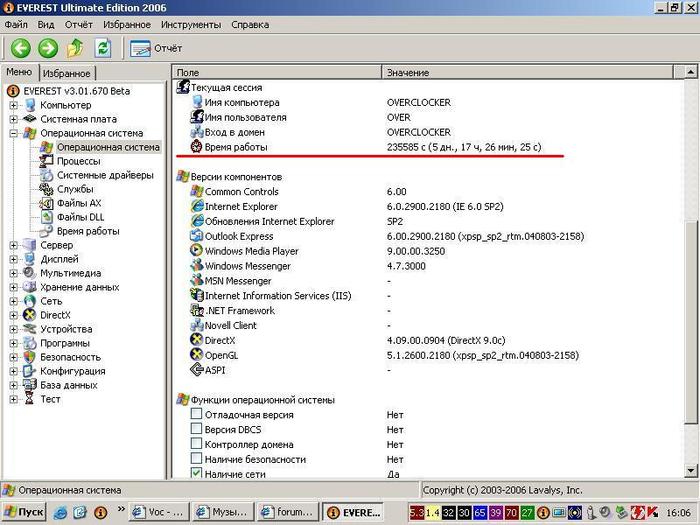The width and height of the screenshot is (700, 525).
Task: Open the report wizard via the Отчёт toolbar button
Action: coord(156,48)
